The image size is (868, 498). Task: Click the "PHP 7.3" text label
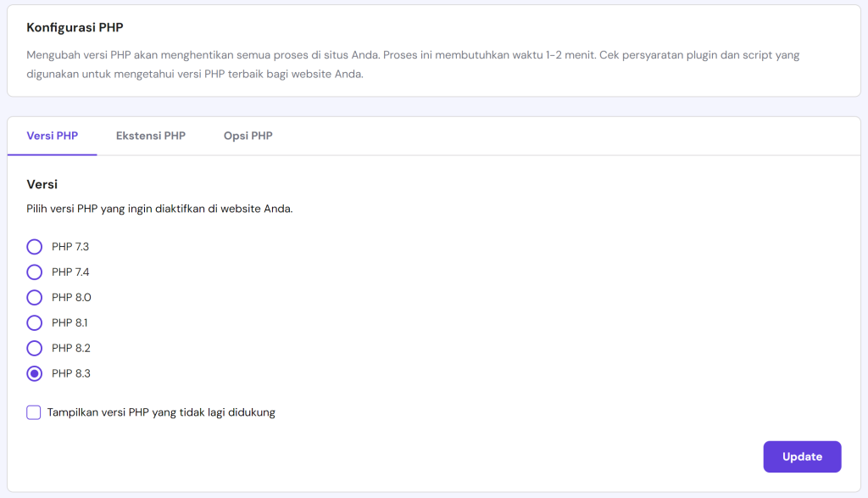[x=70, y=247]
